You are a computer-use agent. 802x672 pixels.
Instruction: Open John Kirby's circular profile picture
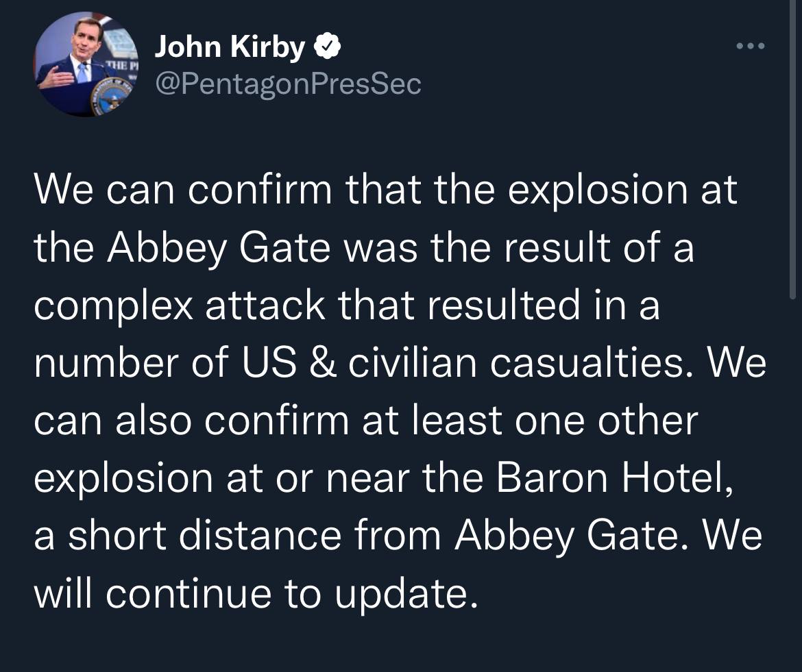point(86,64)
